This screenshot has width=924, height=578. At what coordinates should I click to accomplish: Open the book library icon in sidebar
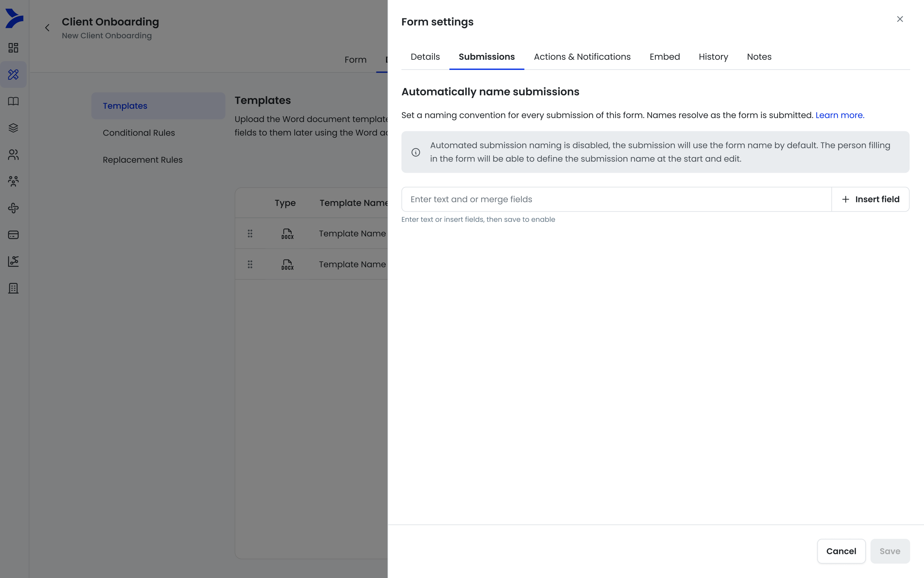coord(13,101)
